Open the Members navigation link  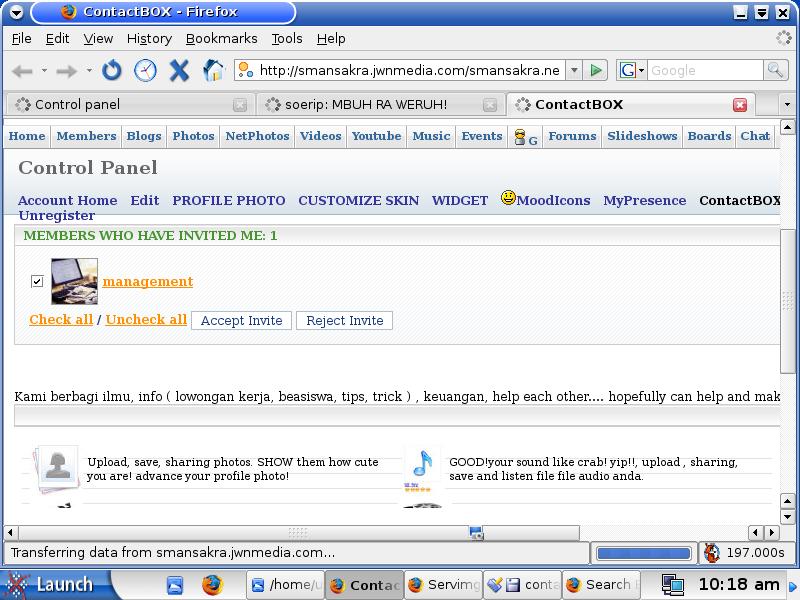(x=86, y=136)
